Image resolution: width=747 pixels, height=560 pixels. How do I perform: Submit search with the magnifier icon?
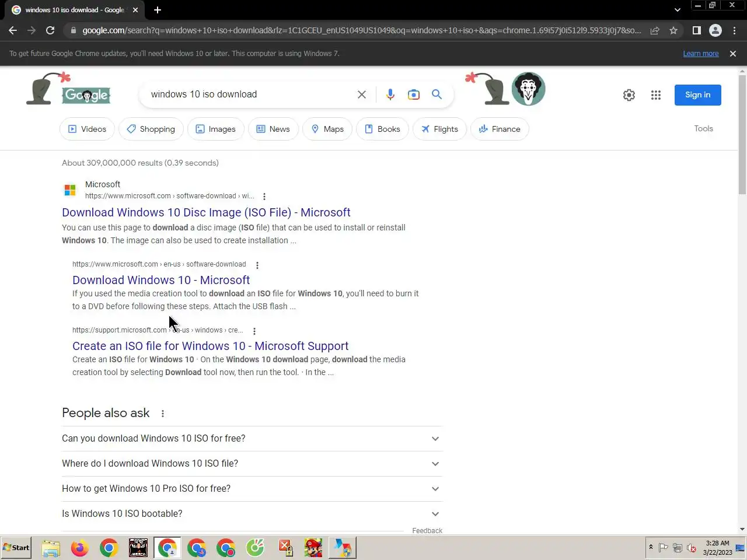pos(437,94)
